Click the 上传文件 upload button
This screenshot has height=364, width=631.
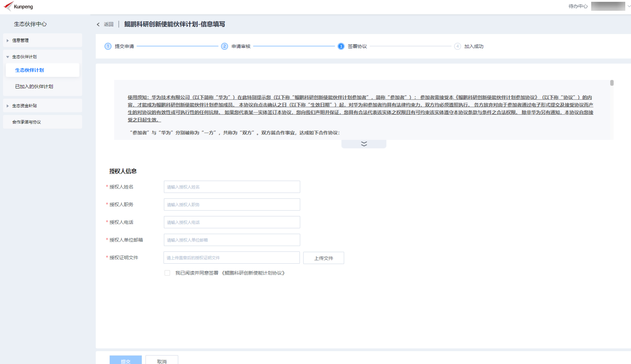(324, 258)
